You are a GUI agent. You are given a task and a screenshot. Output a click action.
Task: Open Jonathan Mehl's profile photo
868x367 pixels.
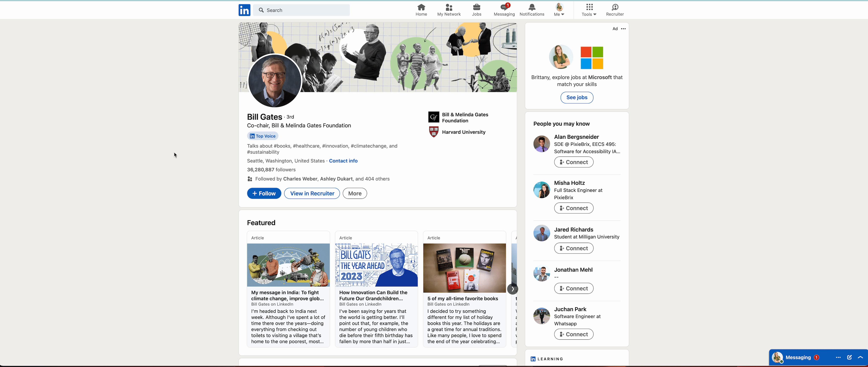click(x=541, y=273)
